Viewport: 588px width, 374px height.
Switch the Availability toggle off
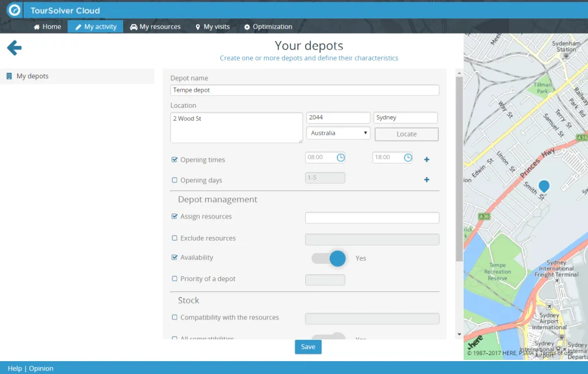(x=329, y=258)
